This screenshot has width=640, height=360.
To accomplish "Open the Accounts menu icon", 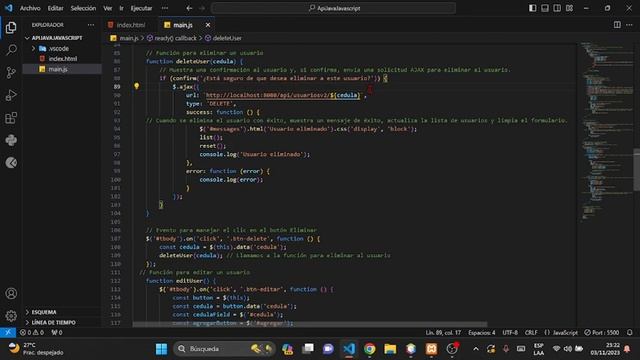I will [x=11, y=293].
